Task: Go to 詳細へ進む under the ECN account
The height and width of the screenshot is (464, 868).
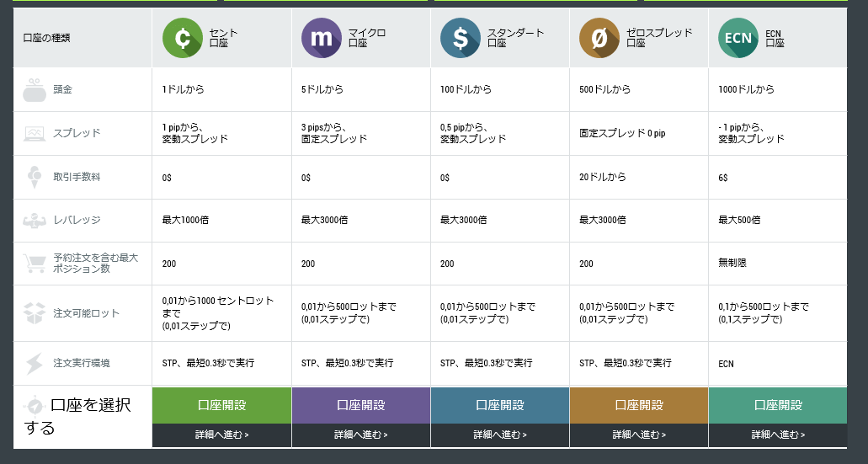Action: click(778, 435)
